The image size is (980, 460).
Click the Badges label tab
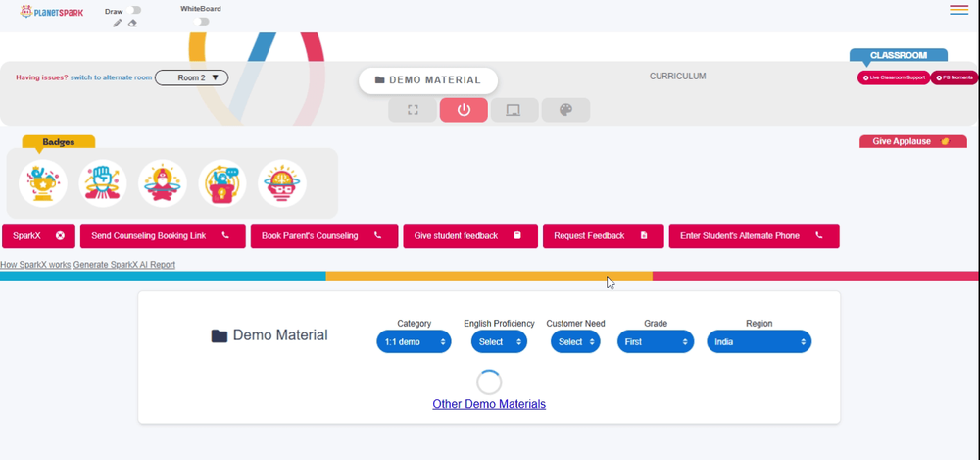point(59,142)
